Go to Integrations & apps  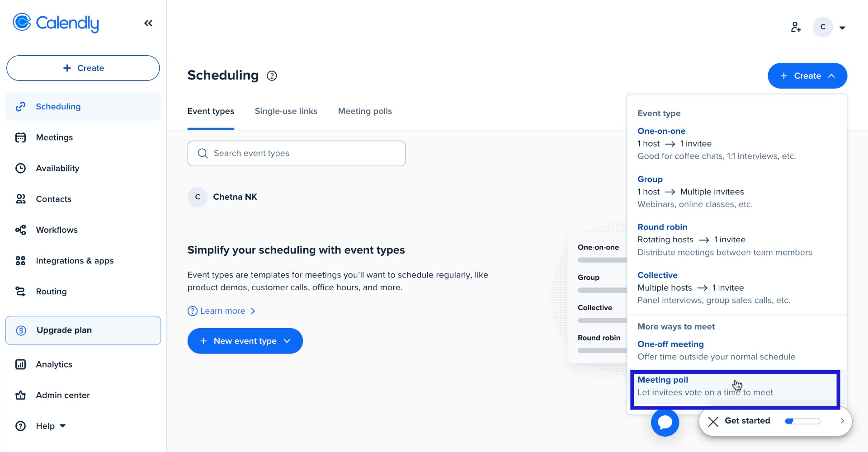pos(74,261)
